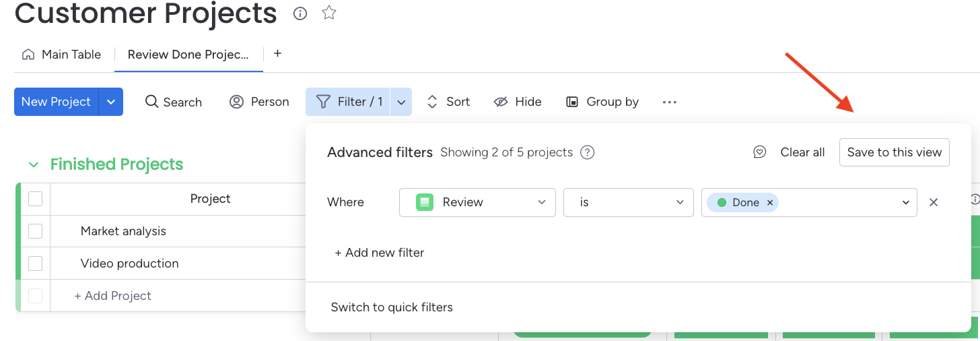Toggle the select-all projects checkbox
Viewport: 980px width, 341px height.
tap(36, 199)
